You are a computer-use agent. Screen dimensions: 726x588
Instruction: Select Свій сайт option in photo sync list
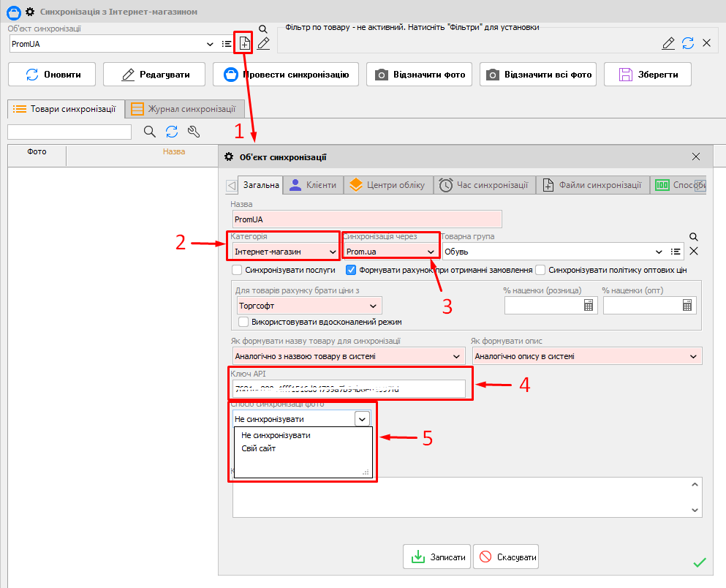tap(258, 448)
